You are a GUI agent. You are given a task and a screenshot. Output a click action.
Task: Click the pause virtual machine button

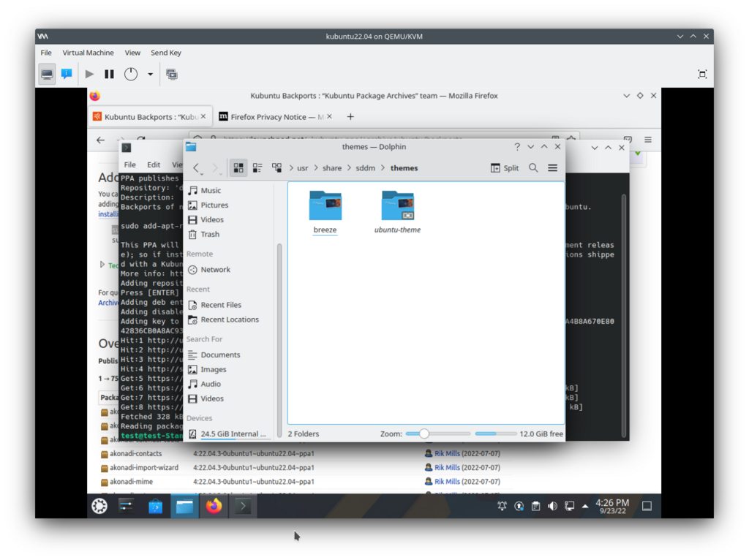(x=109, y=74)
